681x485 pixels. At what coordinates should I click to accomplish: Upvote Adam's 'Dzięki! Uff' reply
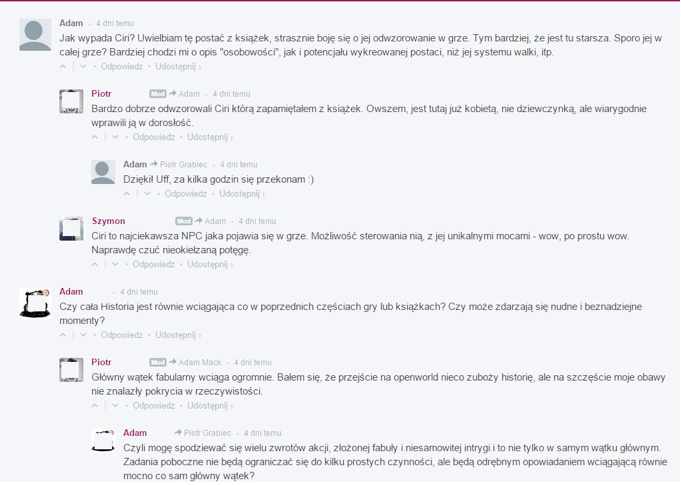coord(127,194)
